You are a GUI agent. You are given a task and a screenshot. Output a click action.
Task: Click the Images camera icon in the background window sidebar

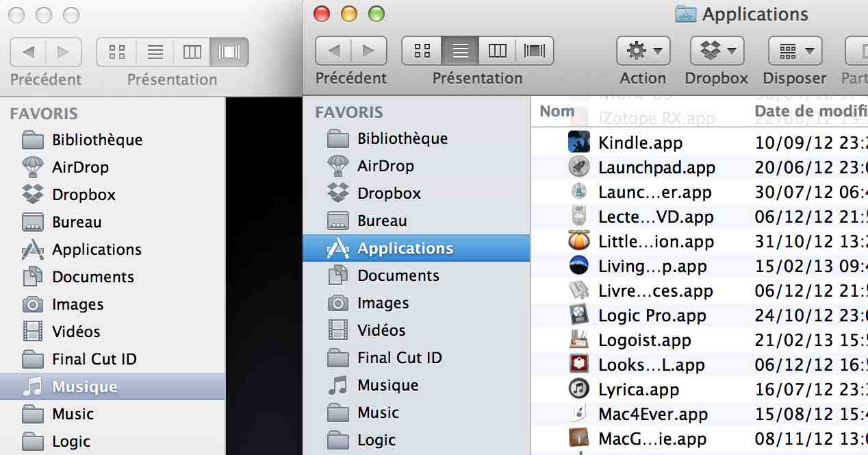(33, 304)
